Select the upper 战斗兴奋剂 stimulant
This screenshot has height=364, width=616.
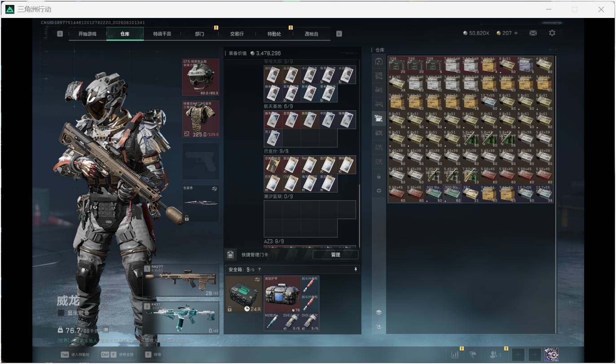pyautogui.click(x=310, y=285)
